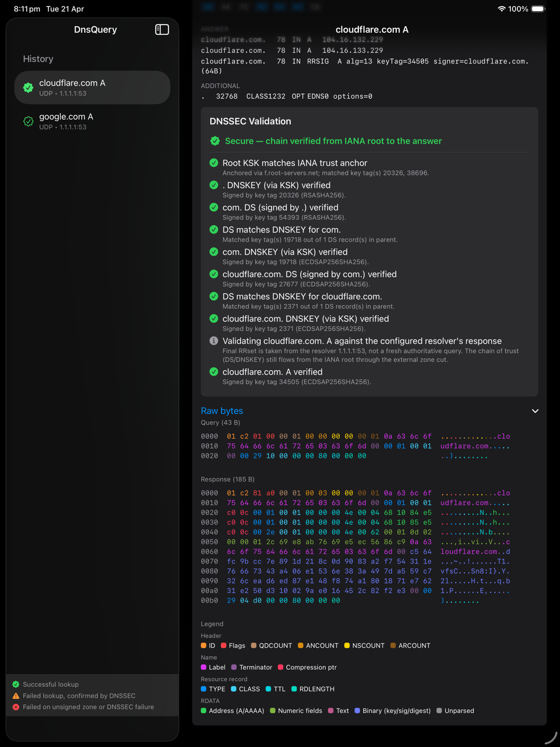Click the Legend heading
This screenshot has width=560, height=747.
pos(212,624)
